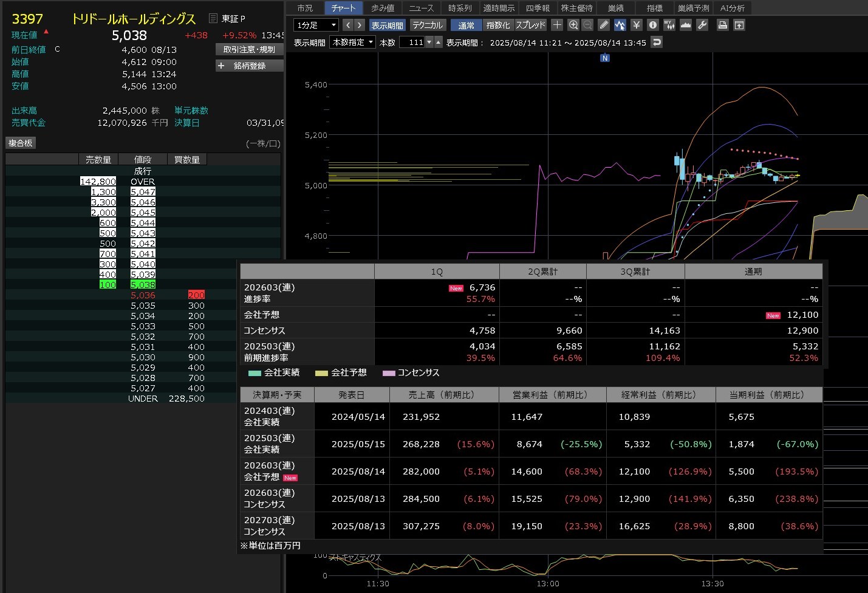868x593 pixels.
Task: Print the chart using the printer icon
Action: point(722,25)
